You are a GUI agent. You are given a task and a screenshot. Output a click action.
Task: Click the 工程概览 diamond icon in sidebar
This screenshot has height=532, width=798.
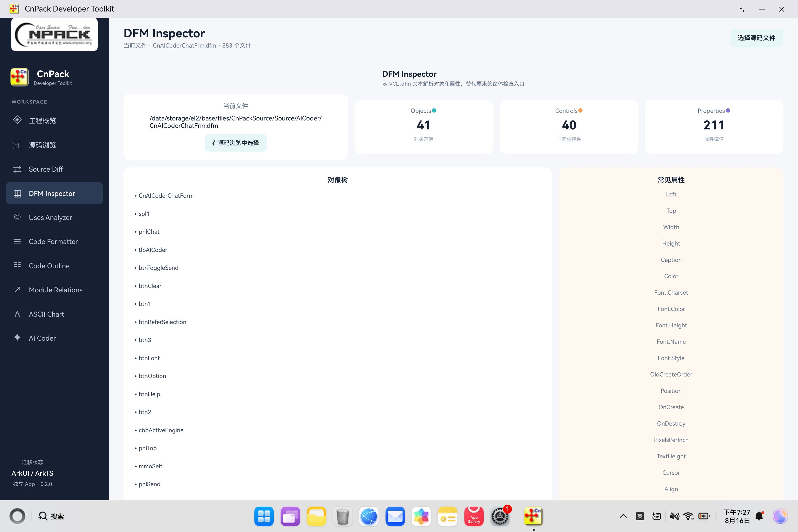[x=17, y=120]
